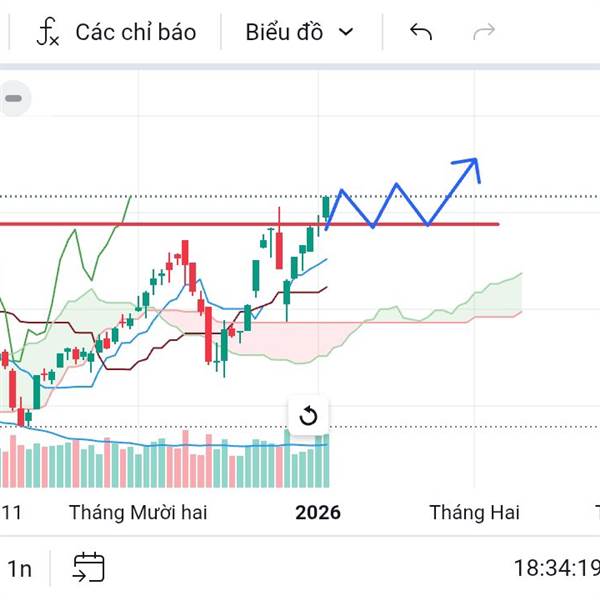This screenshot has width=600, height=600.
Task: Open the go-to-date calendar icon
Action: pyautogui.click(x=88, y=568)
